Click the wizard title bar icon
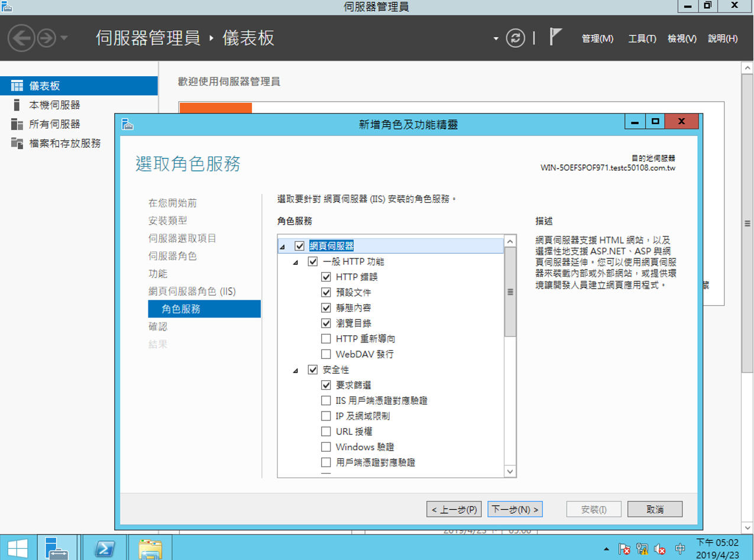Viewport: 754px width, 560px height. (127, 124)
